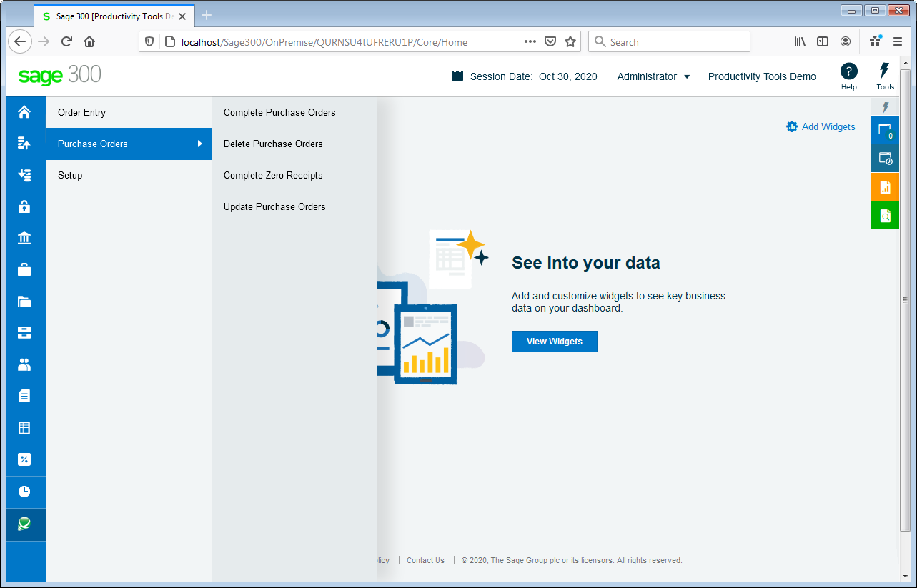This screenshot has height=588, width=917.
Task: Click the Session Date calendar icon
Action: pyautogui.click(x=457, y=76)
